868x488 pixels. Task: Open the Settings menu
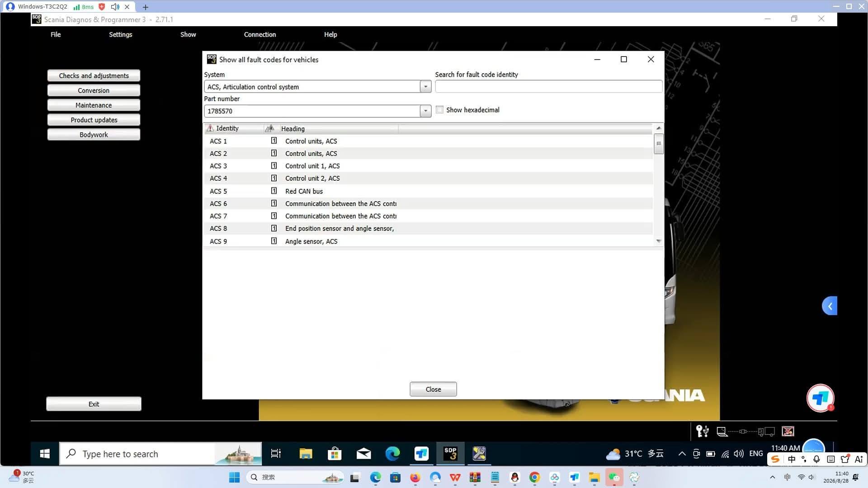[120, 34]
